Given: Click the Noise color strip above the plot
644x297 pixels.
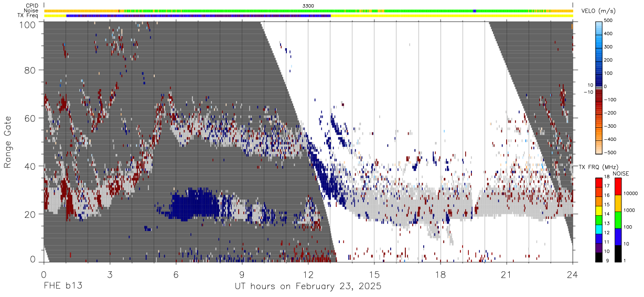Looking at the screenshot, I should [x=308, y=10].
